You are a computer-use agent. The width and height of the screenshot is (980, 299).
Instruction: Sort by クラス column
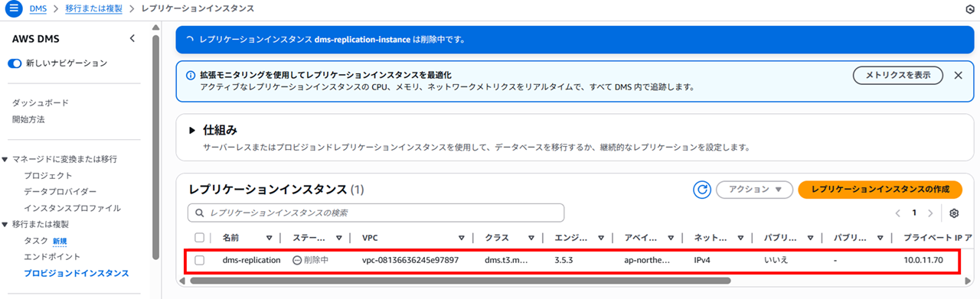click(x=531, y=238)
